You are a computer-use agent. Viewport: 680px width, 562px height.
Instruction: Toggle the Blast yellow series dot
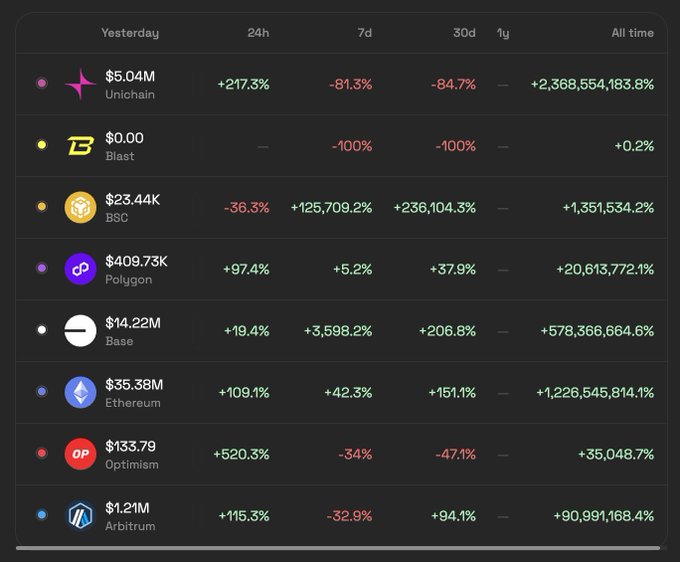pos(41,146)
